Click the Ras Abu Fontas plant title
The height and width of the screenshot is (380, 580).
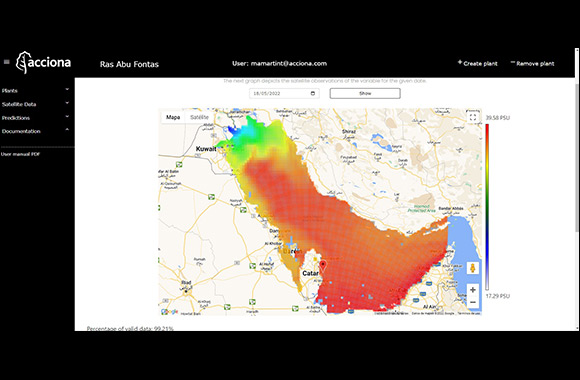129,64
